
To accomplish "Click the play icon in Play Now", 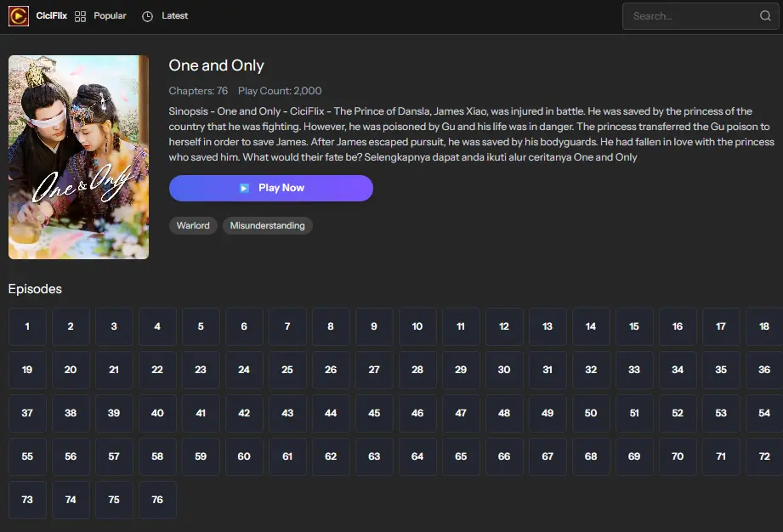I will (244, 188).
